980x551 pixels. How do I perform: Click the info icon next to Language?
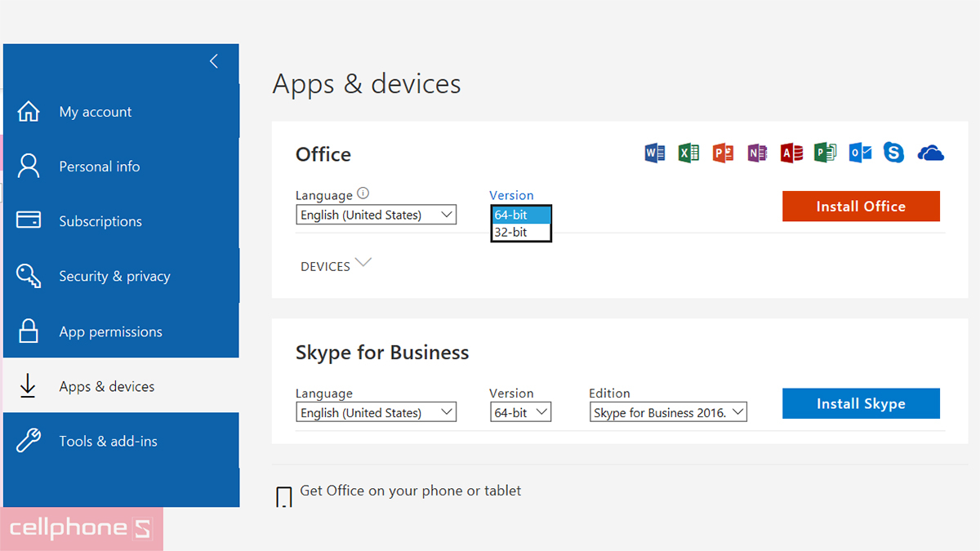363,193
